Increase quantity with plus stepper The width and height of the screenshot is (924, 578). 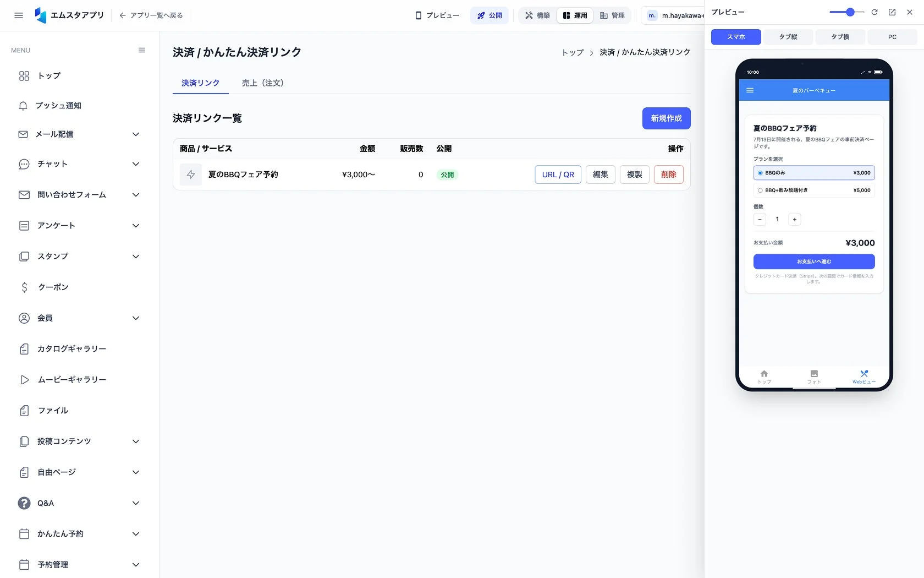click(x=794, y=219)
